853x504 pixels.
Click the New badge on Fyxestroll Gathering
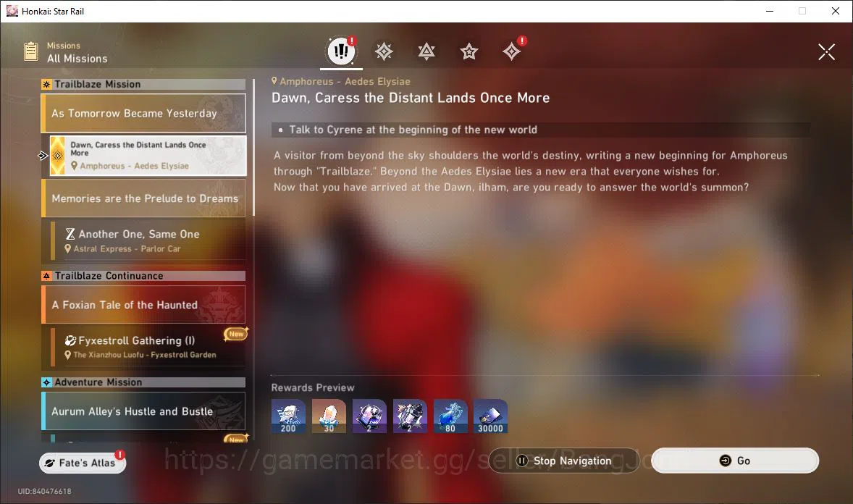click(x=236, y=334)
